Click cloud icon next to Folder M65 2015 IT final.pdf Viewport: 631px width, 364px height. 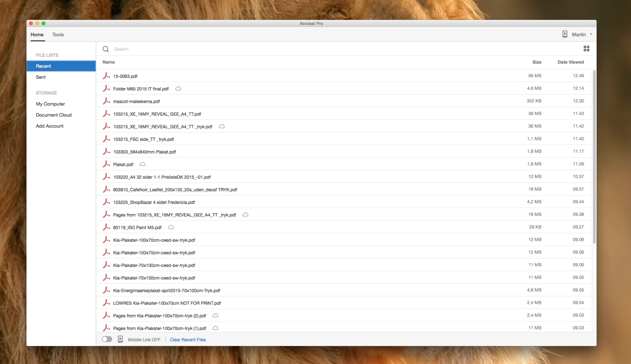pyautogui.click(x=178, y=89)
